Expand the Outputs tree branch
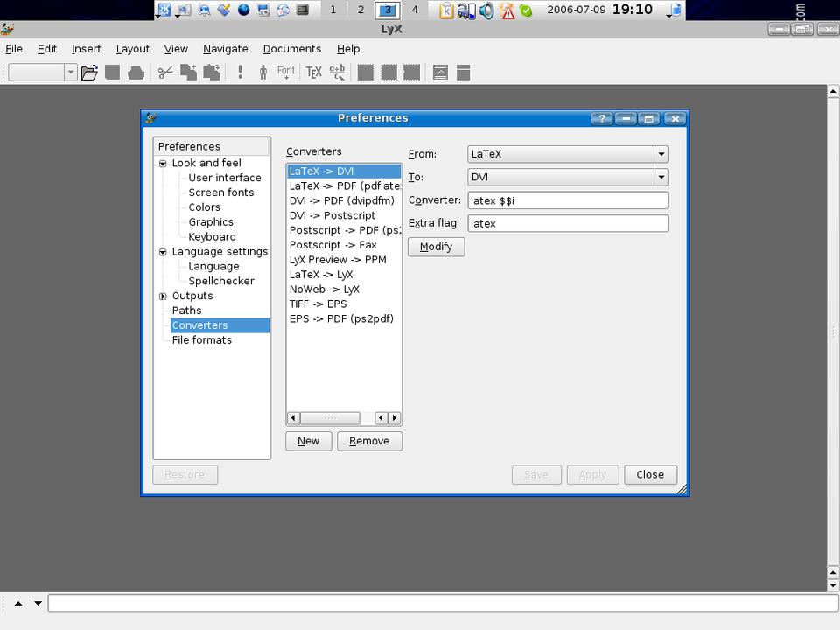Screen dimensions: 840x630 click(x=163, y=297)
